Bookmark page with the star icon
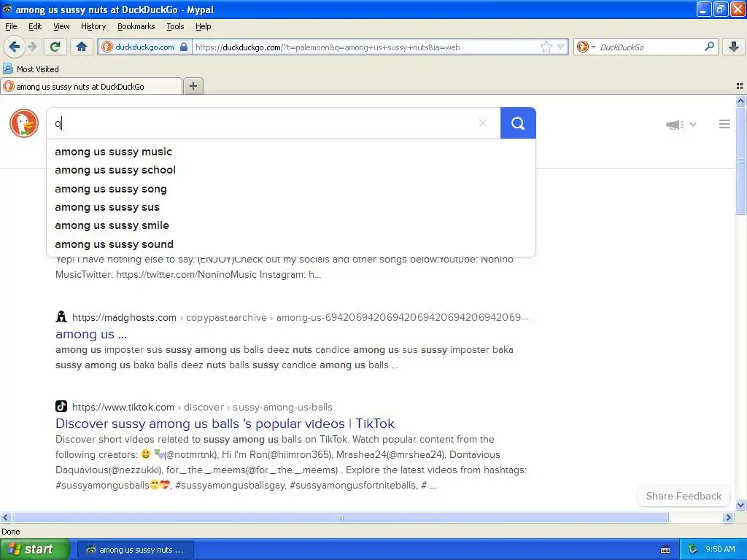The width and height of the screenshot is (747, 560). coord(546,47)
